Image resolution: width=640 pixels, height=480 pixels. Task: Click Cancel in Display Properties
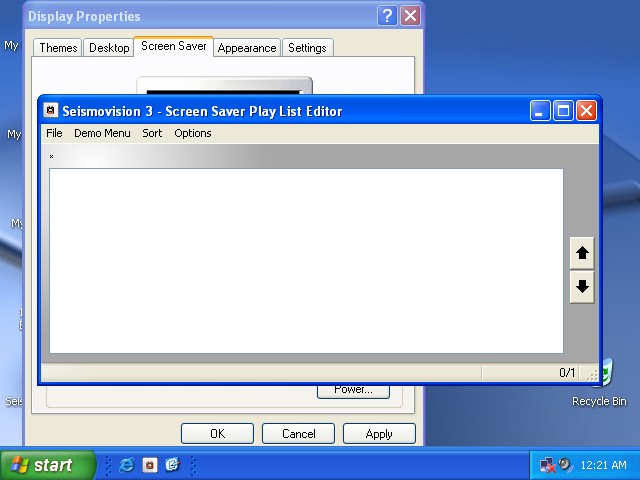click(298, 434)
